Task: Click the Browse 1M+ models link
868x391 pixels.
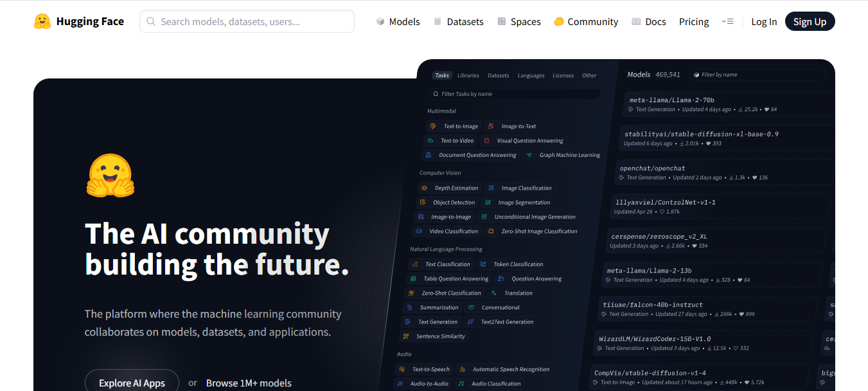Action: pos(249,383)
